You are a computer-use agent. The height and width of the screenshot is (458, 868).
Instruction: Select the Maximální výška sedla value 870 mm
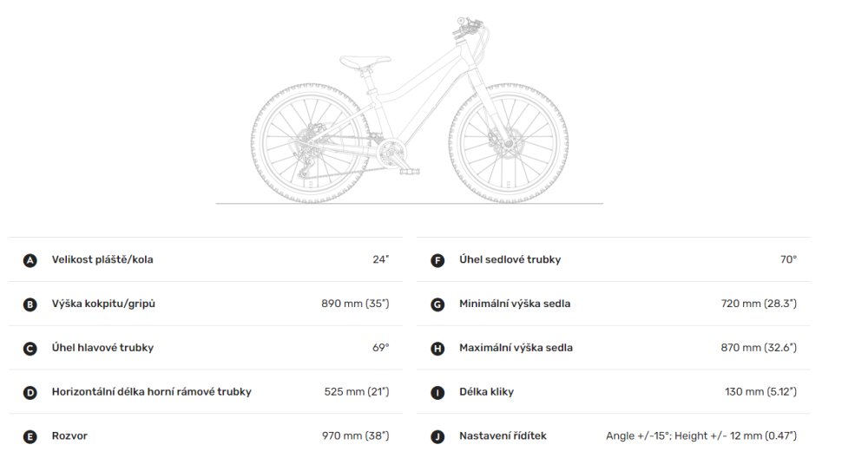759,348
